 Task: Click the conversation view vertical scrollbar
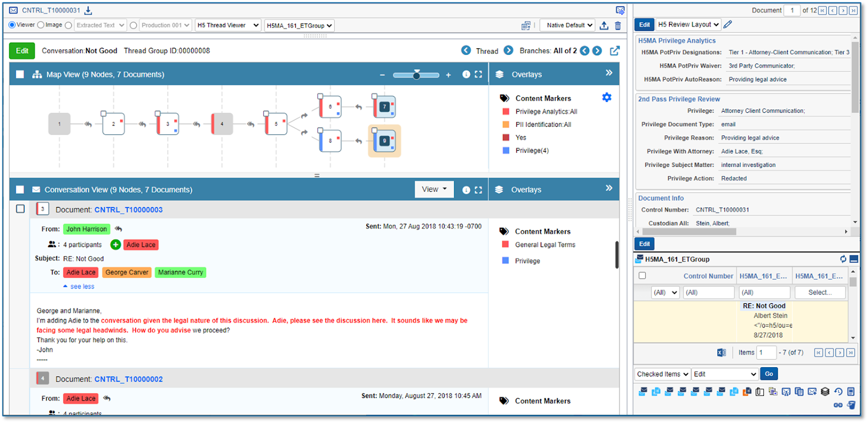(617, 255)
